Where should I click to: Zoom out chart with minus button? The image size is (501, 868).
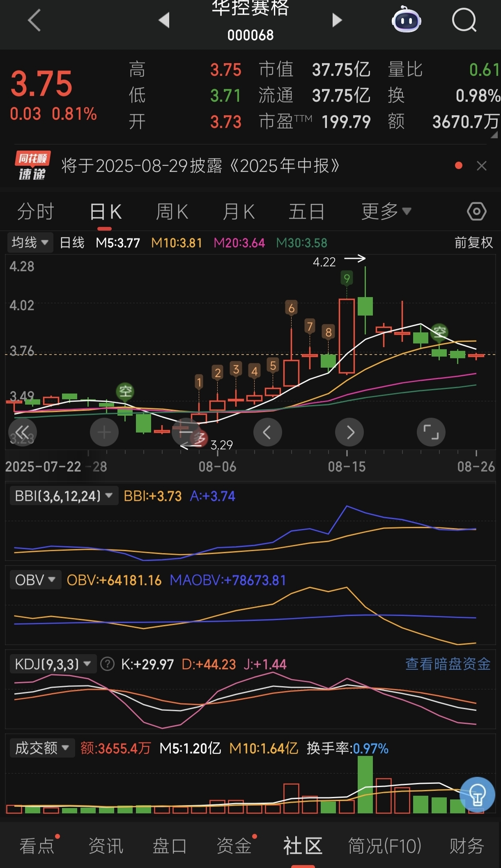coord(186,432)
